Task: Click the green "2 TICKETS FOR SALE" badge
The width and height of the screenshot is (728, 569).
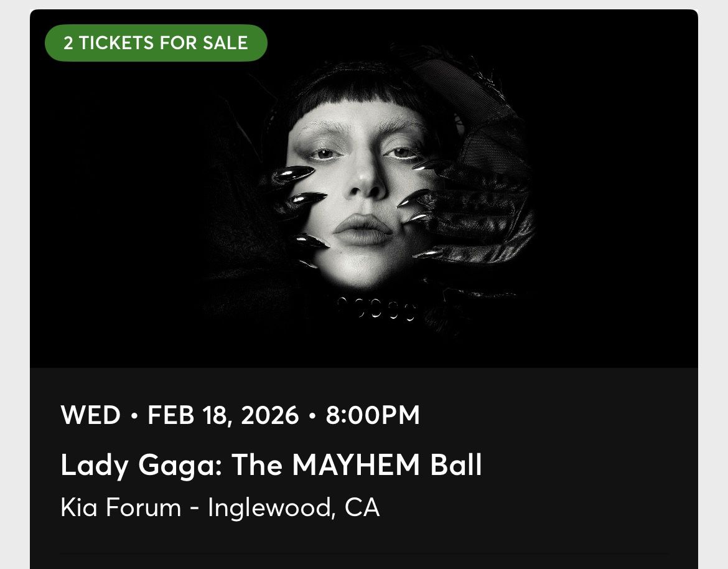Action: click(156, 43)
